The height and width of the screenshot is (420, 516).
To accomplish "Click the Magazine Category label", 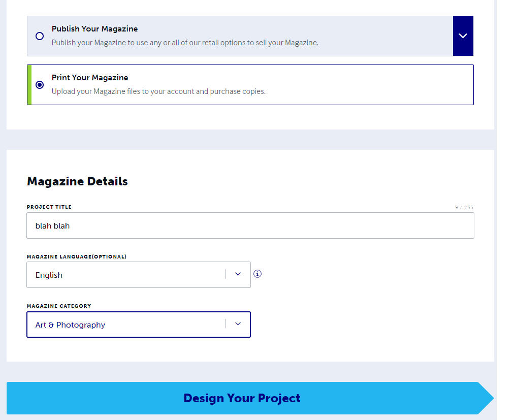I will click(x=59, y=306).
